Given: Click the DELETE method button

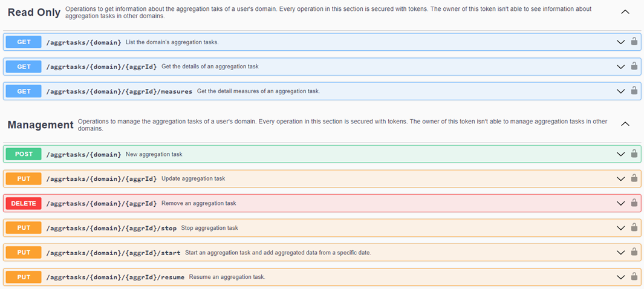Looking at the screenshot, I should 24,203.
